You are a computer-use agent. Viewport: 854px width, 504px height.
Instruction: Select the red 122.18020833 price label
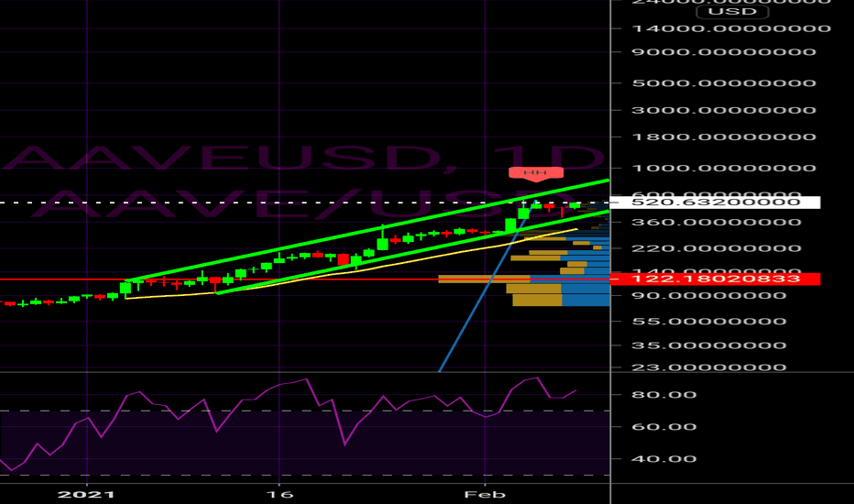(715, 279)
